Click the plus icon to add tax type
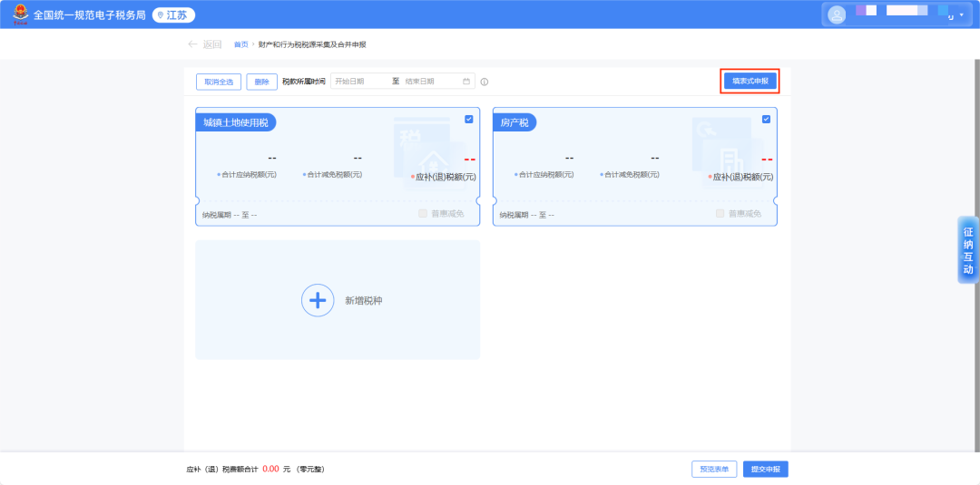Viewport: 980px width, 485px height. click(x=318, y=300)
